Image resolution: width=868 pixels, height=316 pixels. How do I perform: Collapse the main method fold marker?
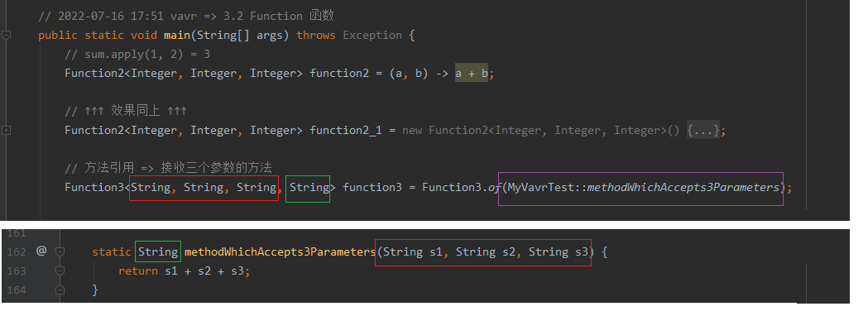(x=6, y=36)
